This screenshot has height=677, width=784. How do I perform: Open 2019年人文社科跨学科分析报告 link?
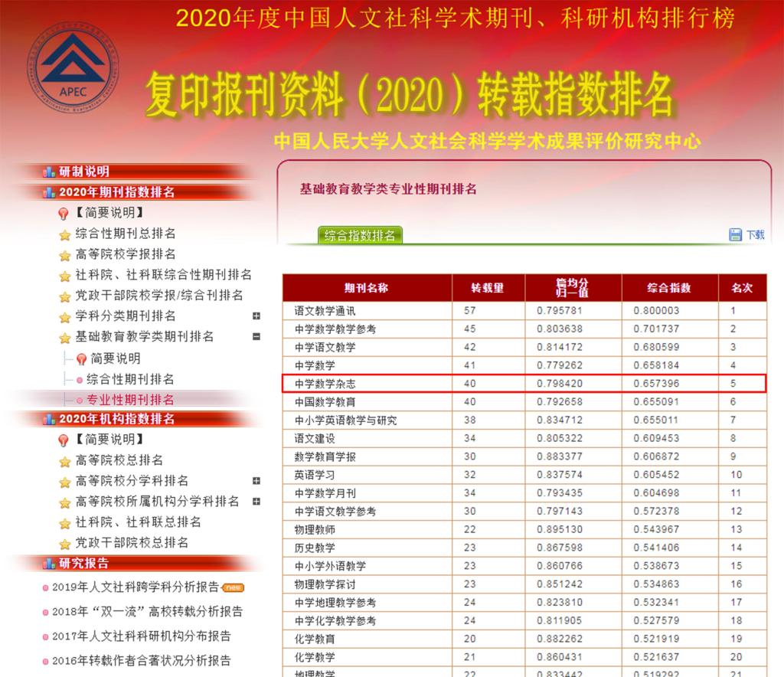tap(135, 588)
